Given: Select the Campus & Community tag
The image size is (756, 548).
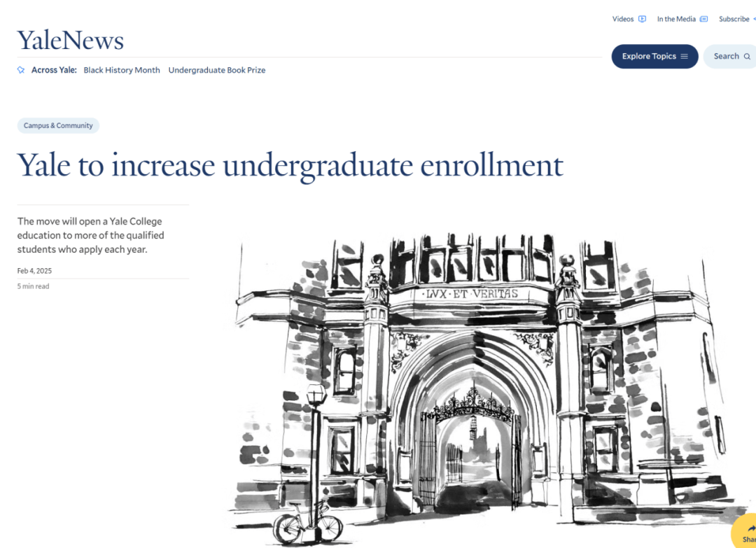Looking at the screenshot, I should (x=58, y=125).
